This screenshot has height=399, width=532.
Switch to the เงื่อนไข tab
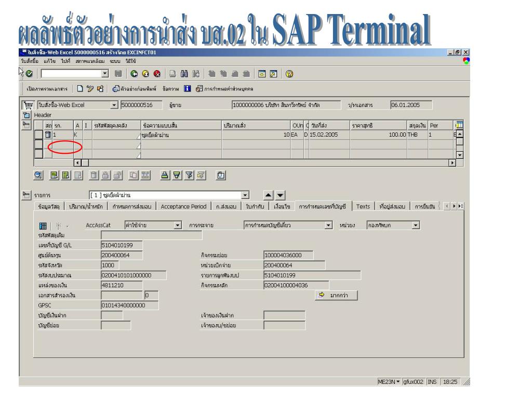[x=282, y=206]
